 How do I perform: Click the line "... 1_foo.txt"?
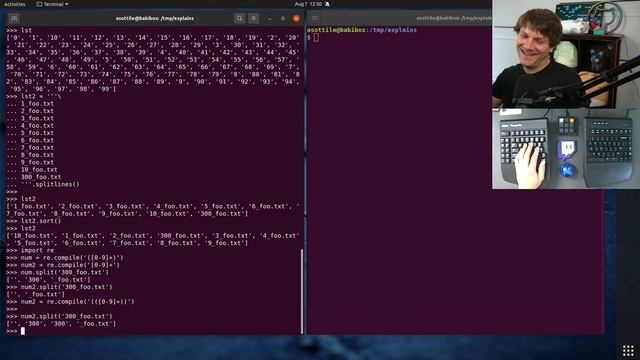(x=30, y=103)
